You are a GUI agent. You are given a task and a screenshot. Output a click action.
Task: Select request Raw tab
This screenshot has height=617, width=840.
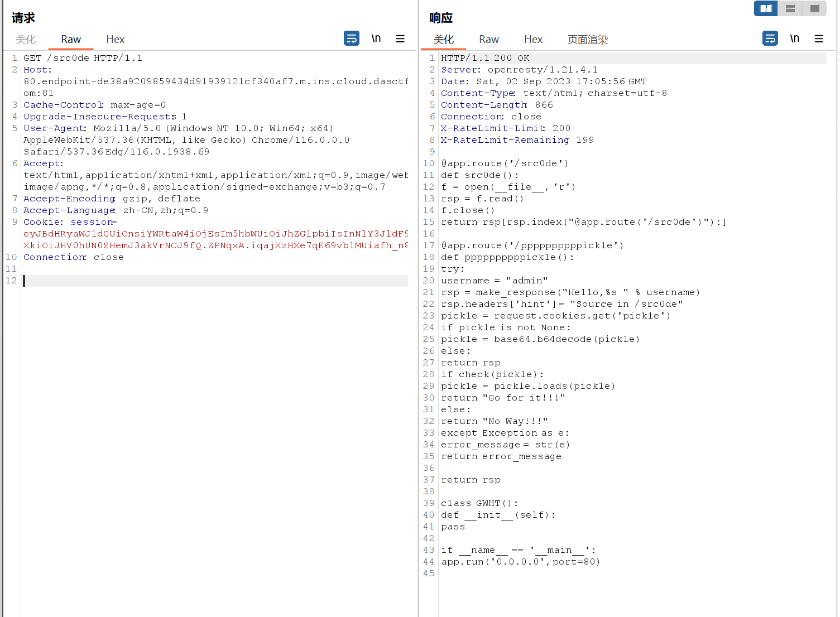[x=71, y=39]
